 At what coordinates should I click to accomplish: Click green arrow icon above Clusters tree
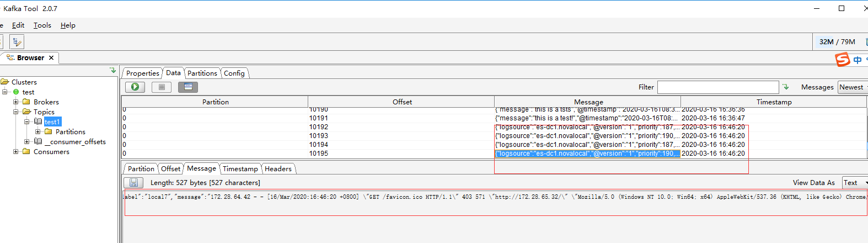click(112, 71)
